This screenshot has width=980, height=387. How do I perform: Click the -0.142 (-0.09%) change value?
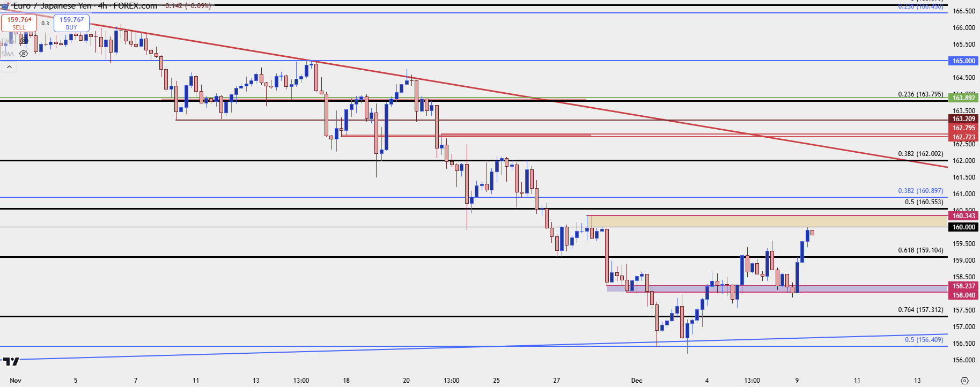188,6
